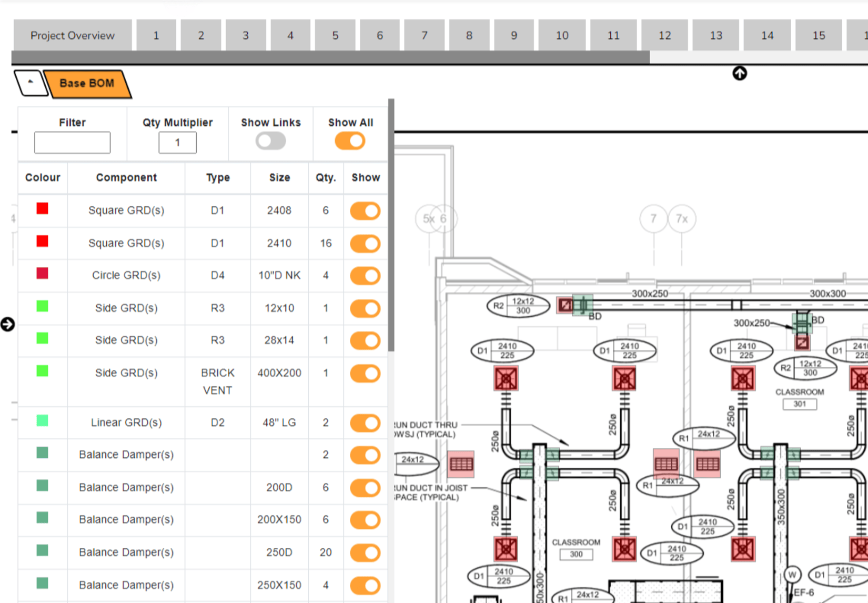Click the Qty Multiplier input box
Screen dimensions: 868x603
178,143
